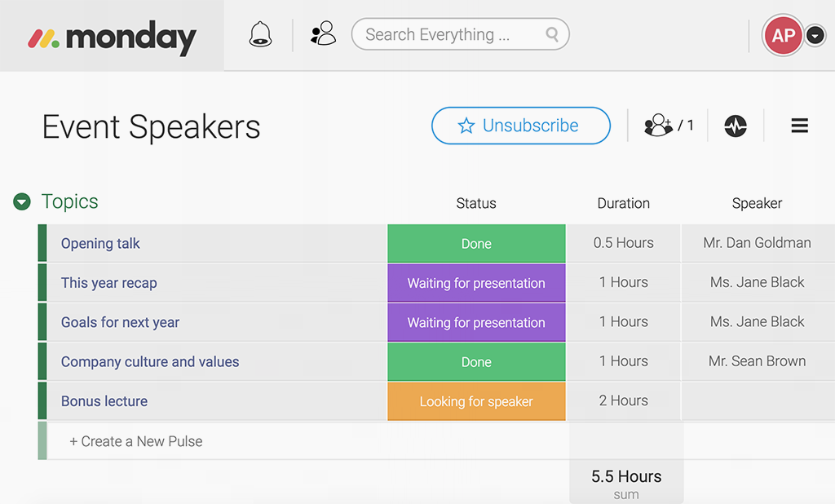Screen dimensions: 835x504
Task: Expand the account dropdown arrow
Action: [x=815, y=36]
